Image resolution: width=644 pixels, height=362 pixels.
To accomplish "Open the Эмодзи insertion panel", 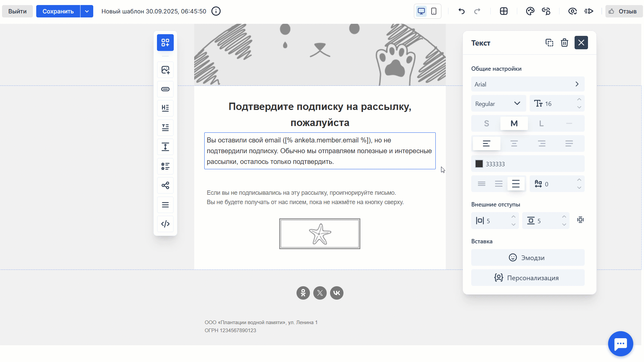I will point(528,257).
